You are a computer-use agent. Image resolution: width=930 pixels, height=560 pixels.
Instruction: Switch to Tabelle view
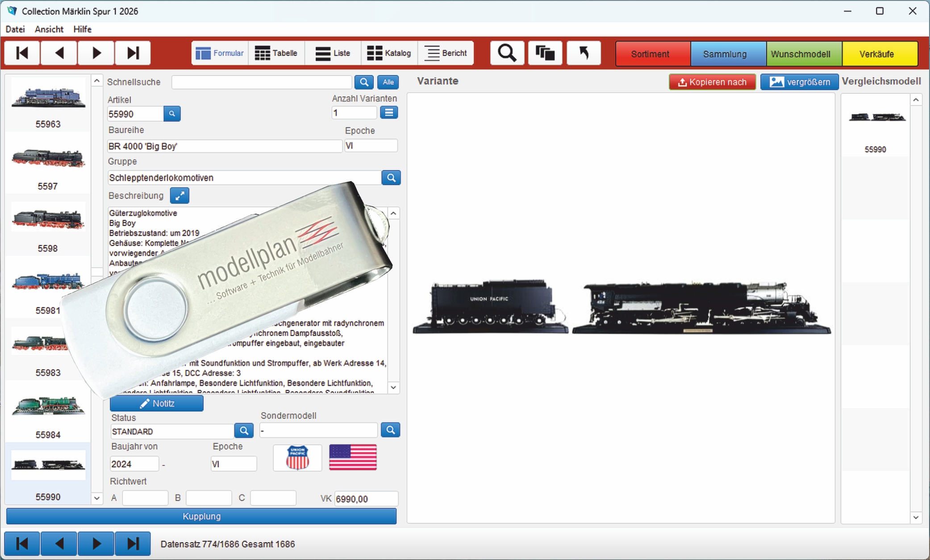276,53
